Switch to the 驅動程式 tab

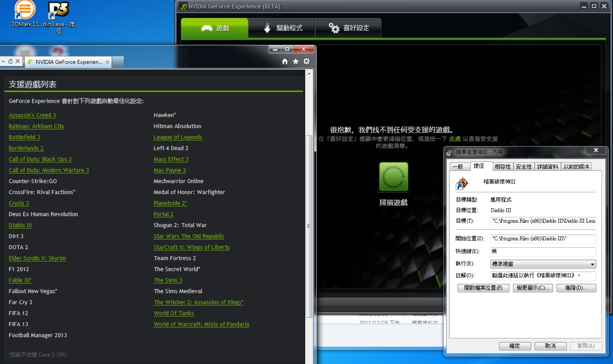(x=282, y=28)
